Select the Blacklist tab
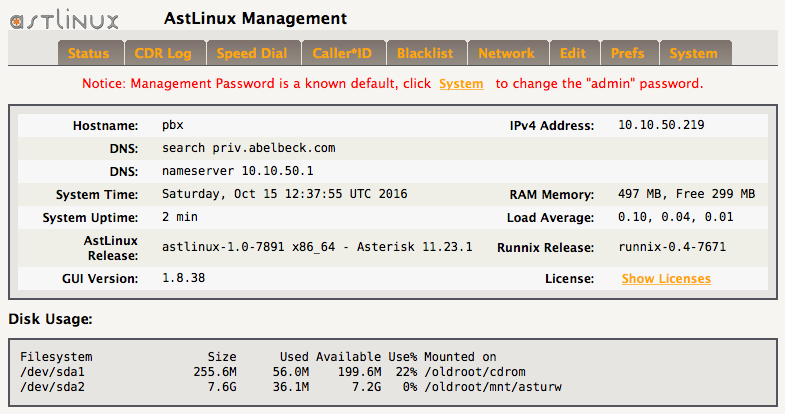The image size is (785, 414). click(425, 53)
